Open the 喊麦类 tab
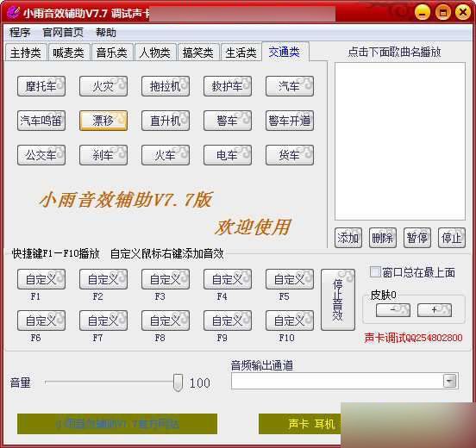This screenshot has width=476, height=448. 69,53
